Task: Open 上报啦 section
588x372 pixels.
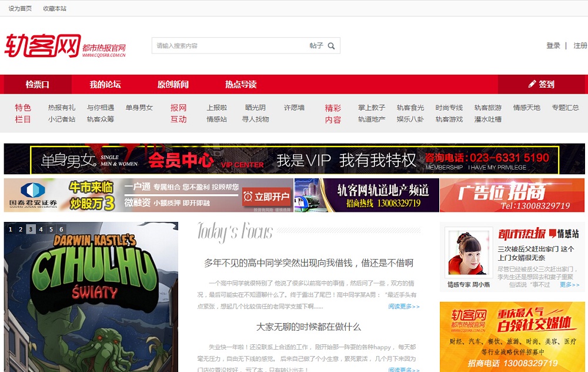Action: click(x=217, y=108)
